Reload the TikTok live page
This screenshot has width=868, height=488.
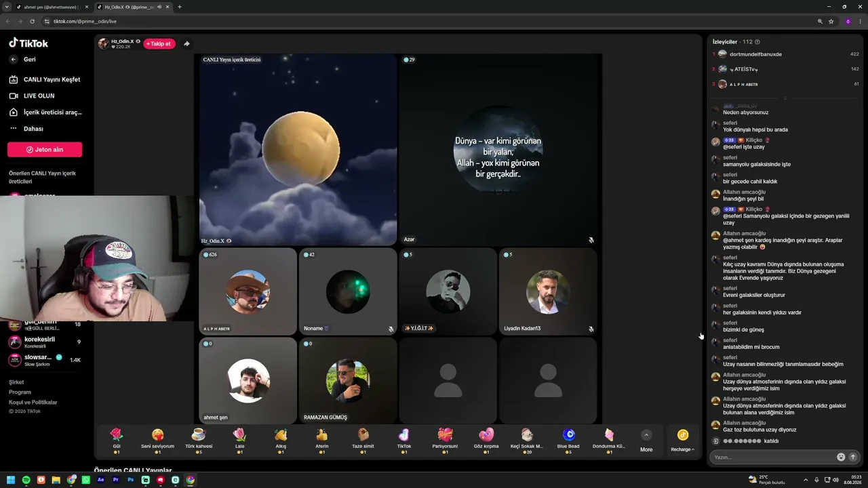32,21
